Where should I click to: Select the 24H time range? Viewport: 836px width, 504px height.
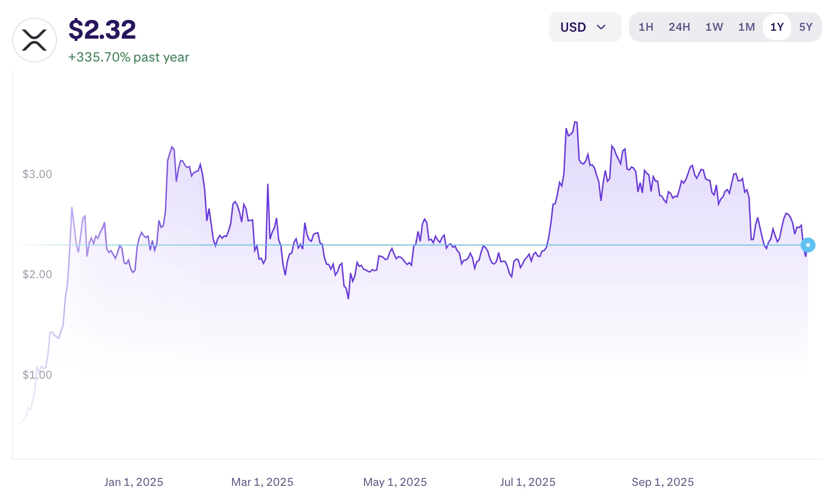tap(679, 27)
